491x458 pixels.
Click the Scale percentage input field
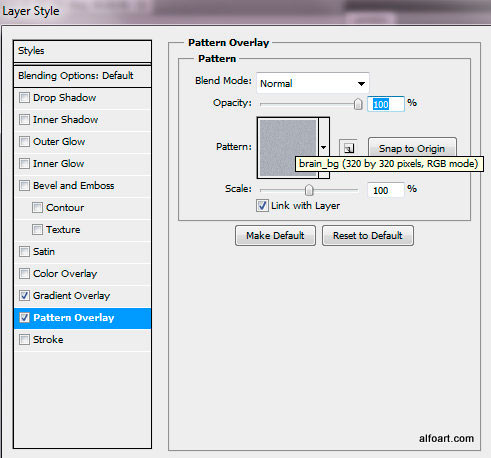click(x=386, y=190)
